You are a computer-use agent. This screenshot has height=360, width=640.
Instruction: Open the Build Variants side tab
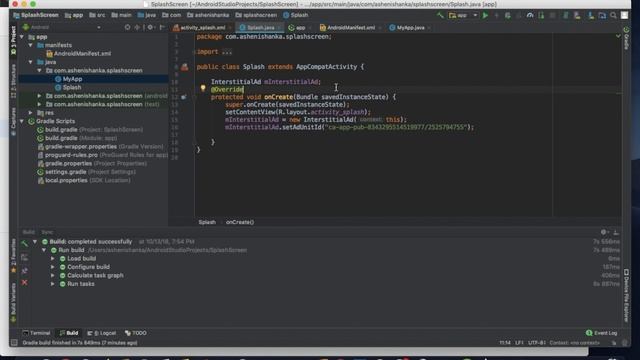click(13, 302)
